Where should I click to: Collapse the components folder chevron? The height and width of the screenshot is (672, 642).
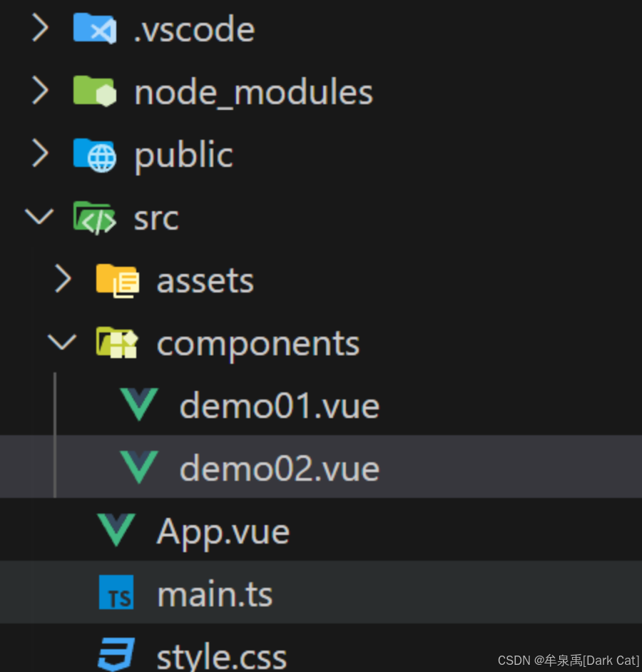click(x=62, y=342)
